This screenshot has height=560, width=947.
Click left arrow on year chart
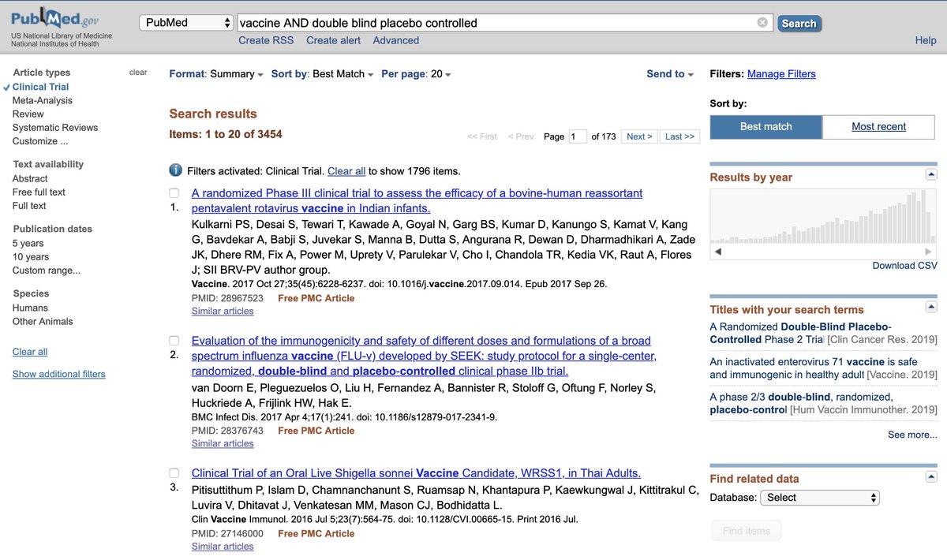pos(717,251)
